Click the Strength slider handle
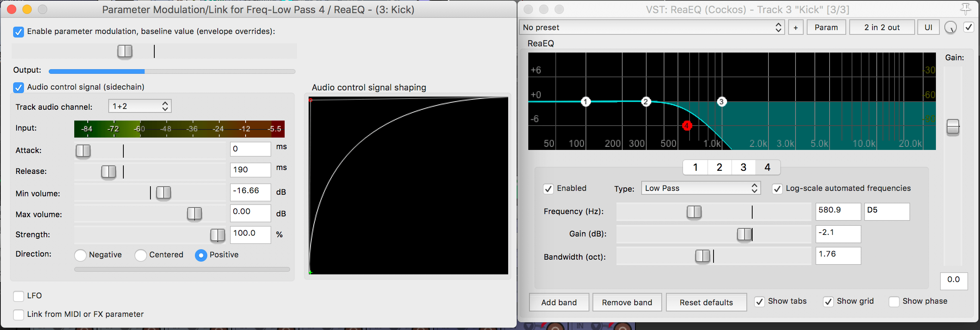Viewport: 980px width, 330px height. point(218,235)
